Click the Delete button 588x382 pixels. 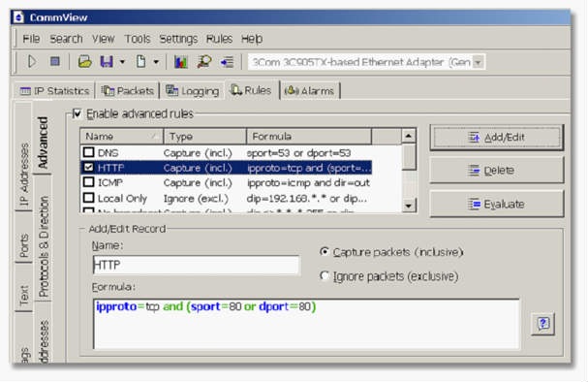(497, 171)
